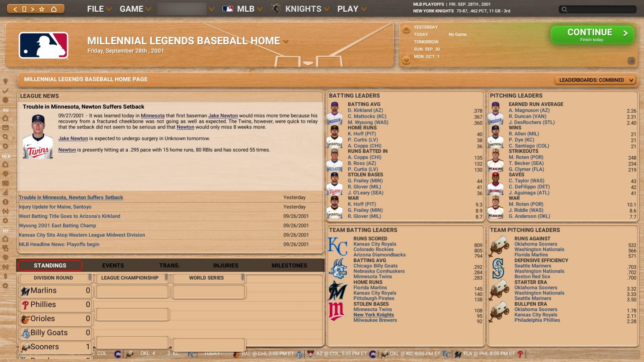
Task: Click the dollar sign finances icon in sidebar
Action: 5,276
